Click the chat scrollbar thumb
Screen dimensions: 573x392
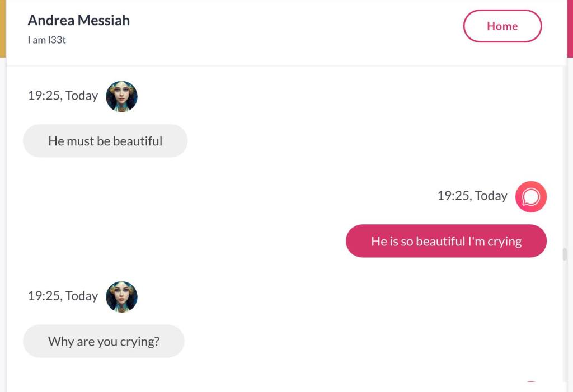[x=565, y=254]
